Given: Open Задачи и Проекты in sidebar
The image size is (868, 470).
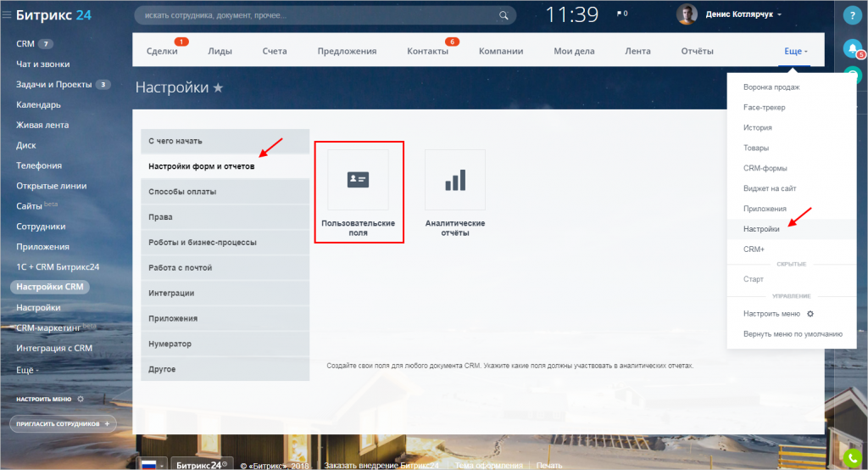Looking at the screenshot, I should [x=53, y=84].
